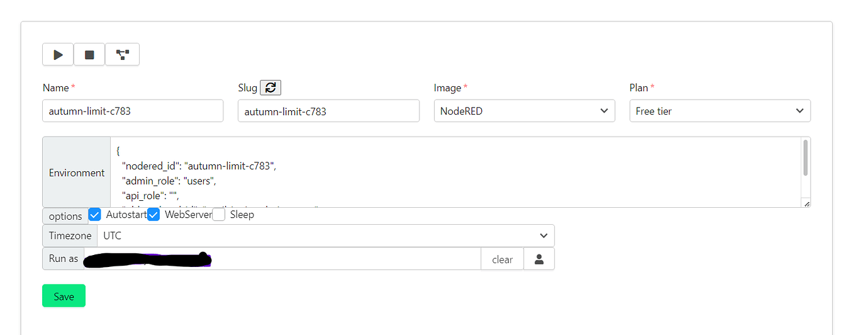Viewport: 868px width, 335px height.
Task: Open the workflow diagram icon button
Action: [122, 55]
